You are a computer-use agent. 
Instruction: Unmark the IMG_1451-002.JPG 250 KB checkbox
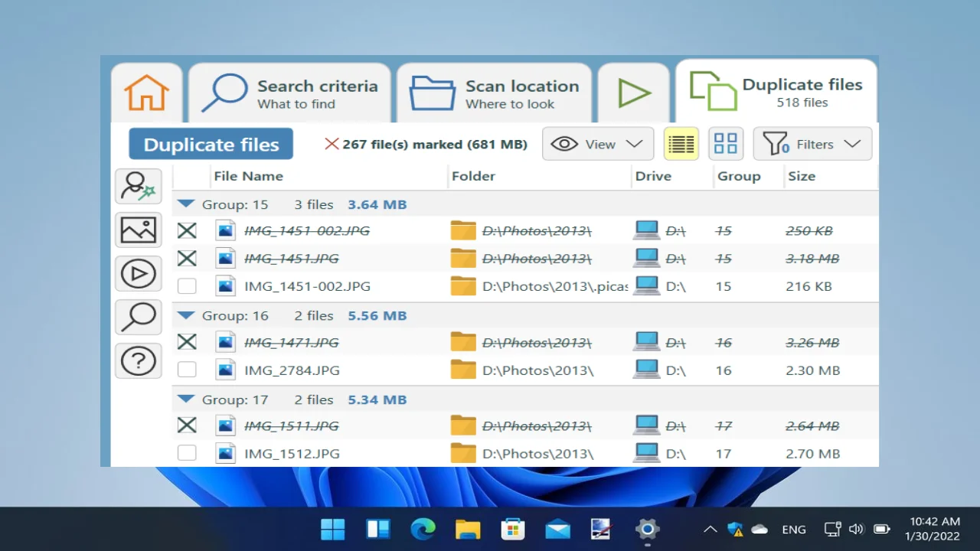[187, 230]
